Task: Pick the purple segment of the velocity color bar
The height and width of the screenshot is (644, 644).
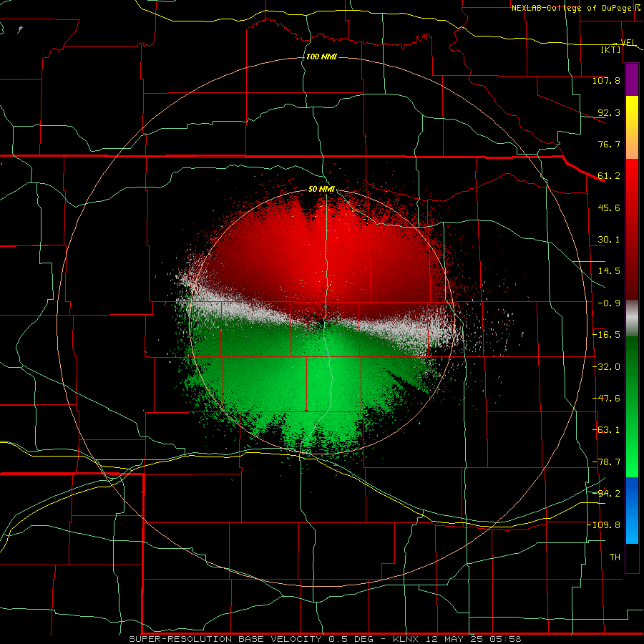Action: click(x=632, y=80)
